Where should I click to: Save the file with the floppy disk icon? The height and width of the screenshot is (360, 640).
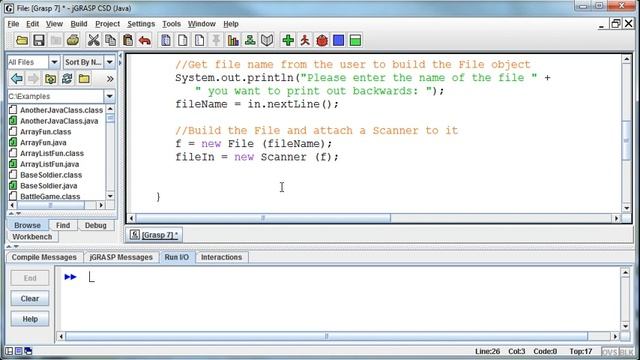coord(39,40)
